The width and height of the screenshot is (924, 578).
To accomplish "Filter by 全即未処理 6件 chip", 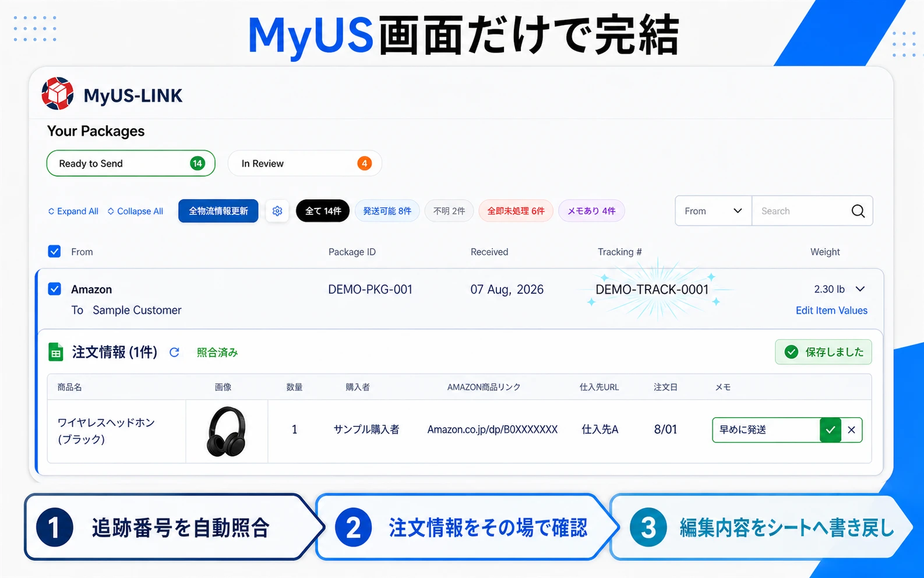I will coord(516,211).
